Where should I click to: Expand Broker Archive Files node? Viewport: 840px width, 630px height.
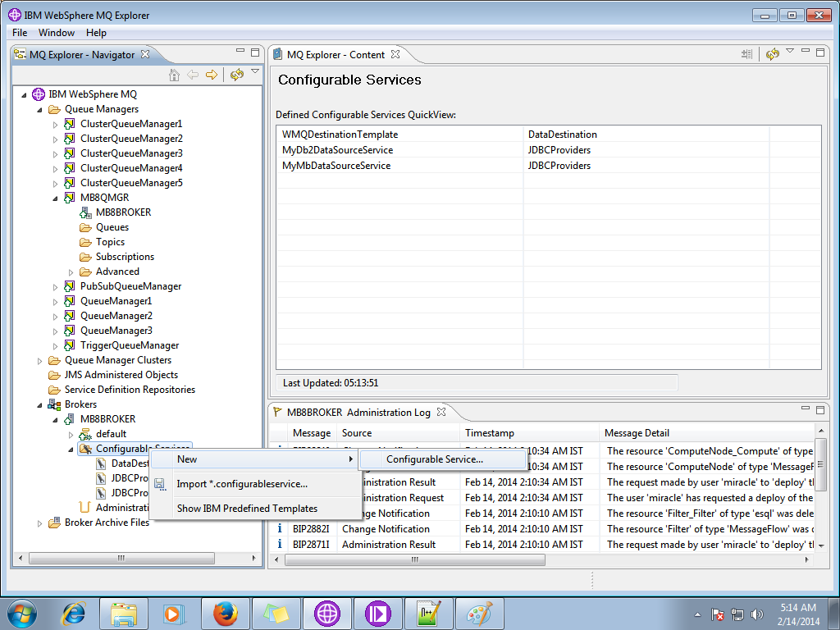point(39,523)
